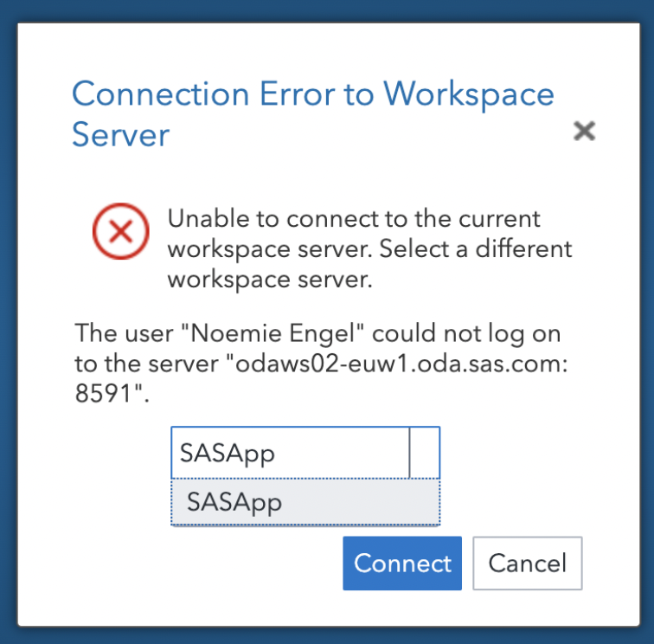Open the workspace server dropdown arrow
The width and height of the screenshot is (654, 644).
[x=425, y=453]
